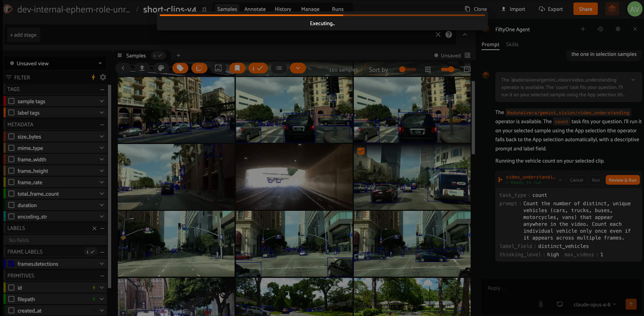Viewport: 644px width, 316px height.
Task: Open the dark tunnel video thumbnail
Action: pos(294,177)
